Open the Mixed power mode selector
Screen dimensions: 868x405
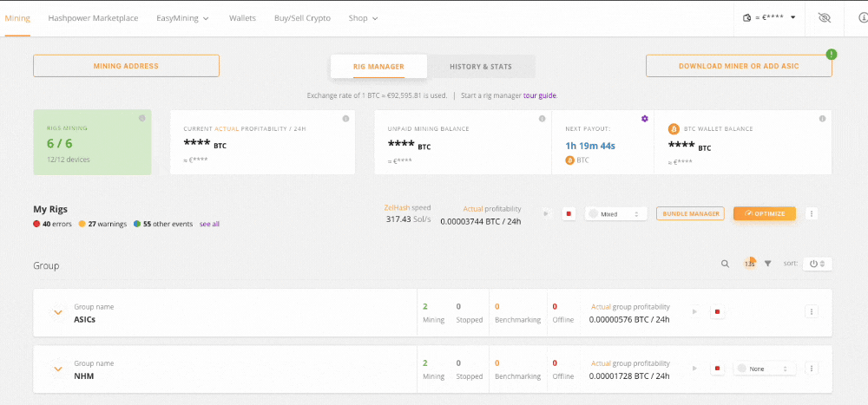[615, 213]
